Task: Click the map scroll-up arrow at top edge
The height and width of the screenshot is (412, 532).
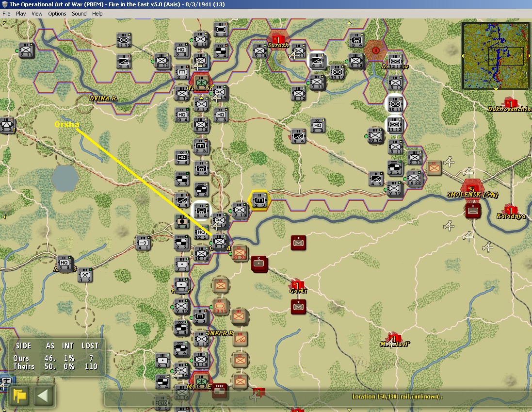Action: pos(349,23)
